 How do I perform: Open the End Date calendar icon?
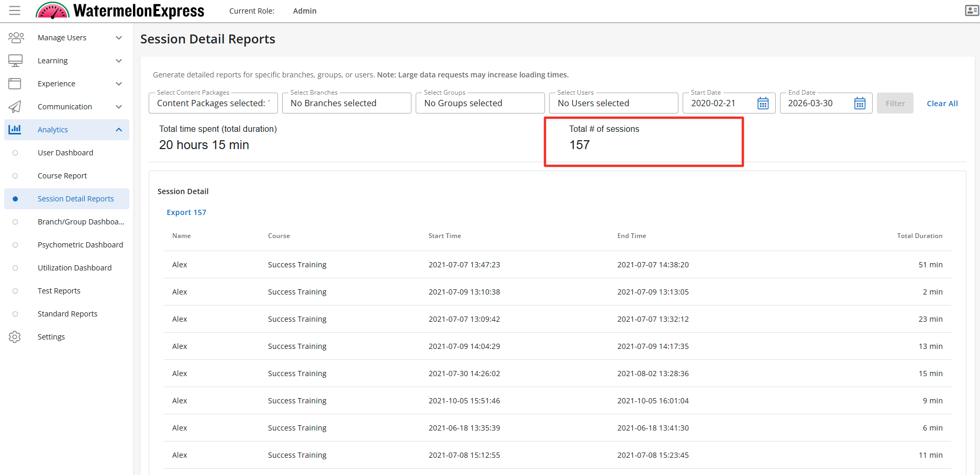860,104
